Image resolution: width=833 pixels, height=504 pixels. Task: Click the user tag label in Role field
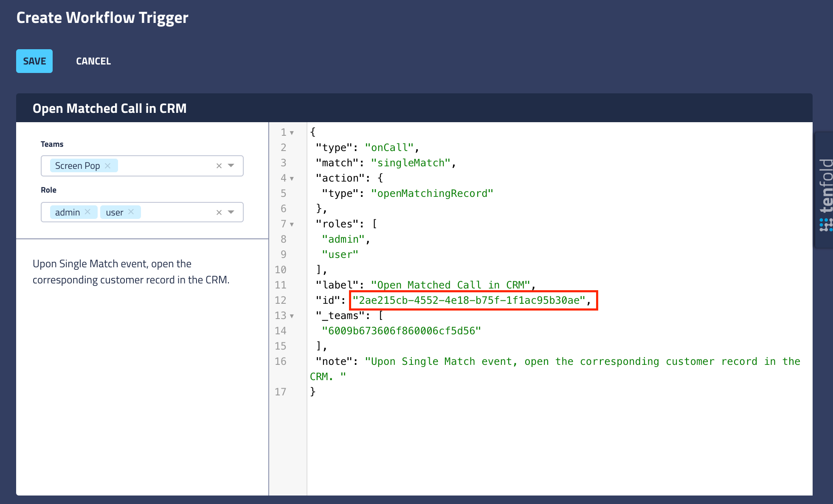115,212
